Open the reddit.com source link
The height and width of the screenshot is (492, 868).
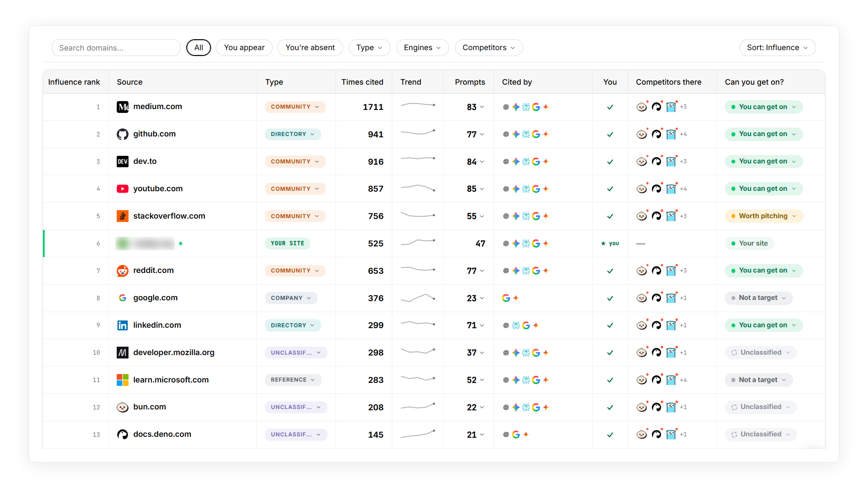(x=153, y=270)
